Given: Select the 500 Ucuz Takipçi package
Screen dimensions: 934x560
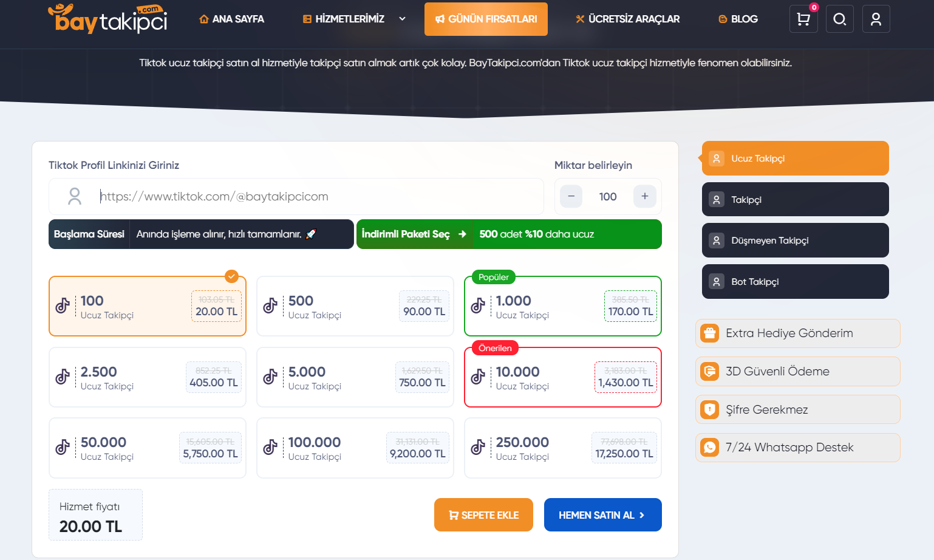Looking at the screenshot, I should (x=355, y=306).
